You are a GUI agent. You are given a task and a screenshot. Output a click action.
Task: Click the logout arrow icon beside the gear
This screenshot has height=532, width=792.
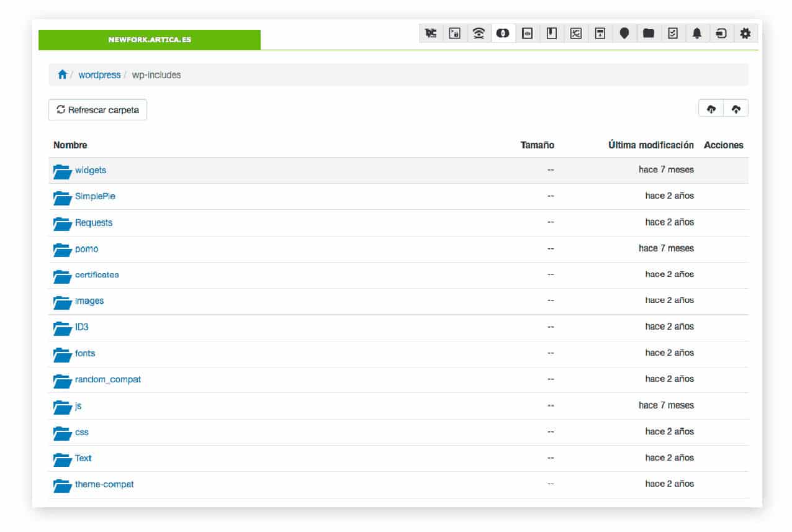721,34
